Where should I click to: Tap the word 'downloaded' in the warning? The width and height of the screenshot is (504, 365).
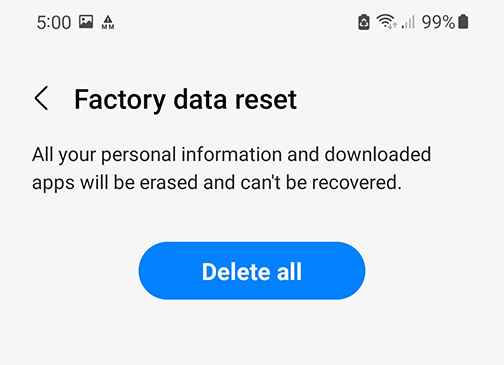pos(378,154)
